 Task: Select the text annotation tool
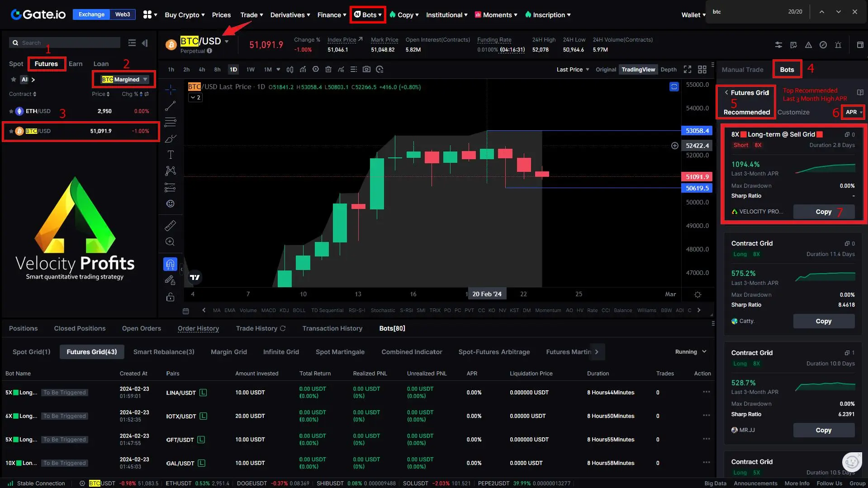pos(170,155)
